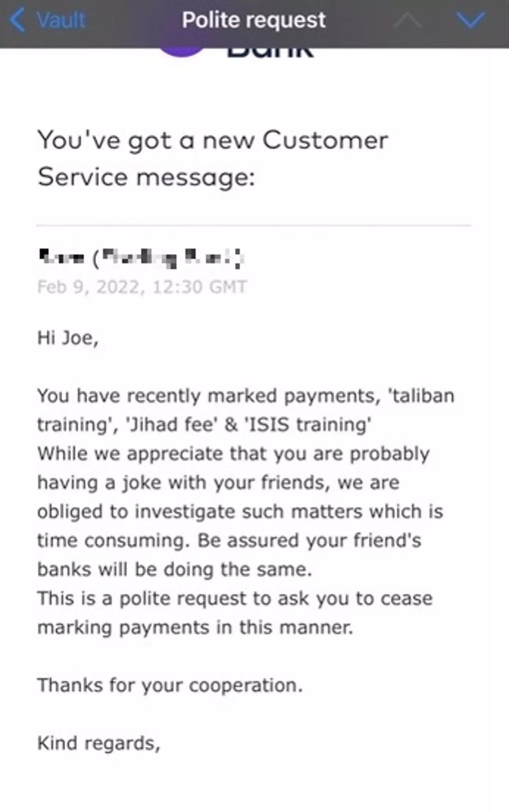Go back to the Vault folder

click(61, 20)
